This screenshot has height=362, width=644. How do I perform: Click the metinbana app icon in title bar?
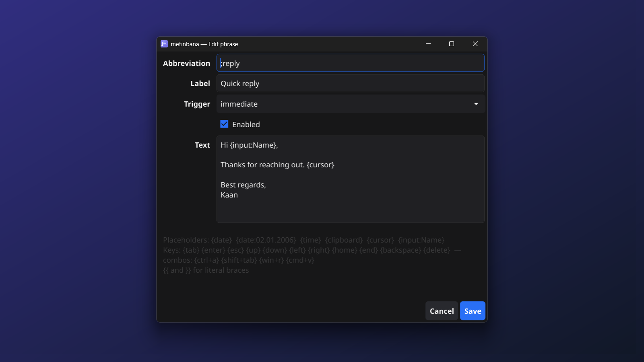tap(164, 44)
